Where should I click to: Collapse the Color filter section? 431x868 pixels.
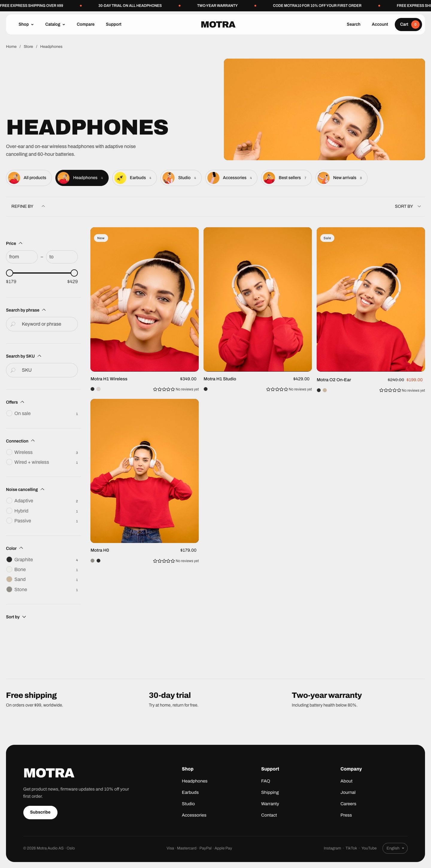tap(14, 548)
